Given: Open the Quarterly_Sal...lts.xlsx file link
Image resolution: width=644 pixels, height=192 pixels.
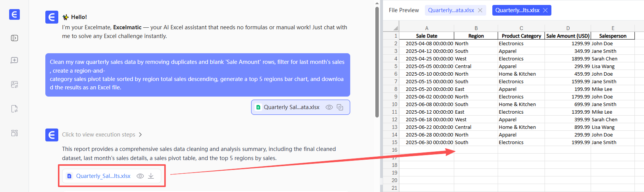Looking at the screenshot, I should click(103, 176).
